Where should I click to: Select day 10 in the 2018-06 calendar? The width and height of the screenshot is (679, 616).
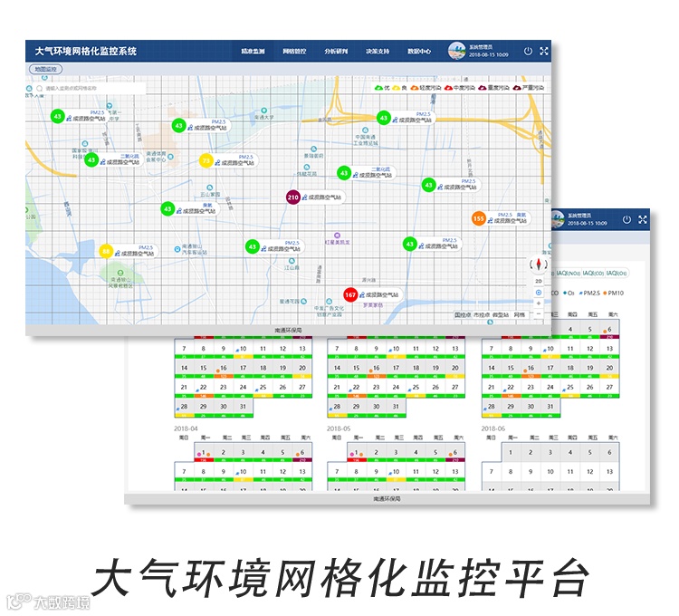[x=550, y=472]
